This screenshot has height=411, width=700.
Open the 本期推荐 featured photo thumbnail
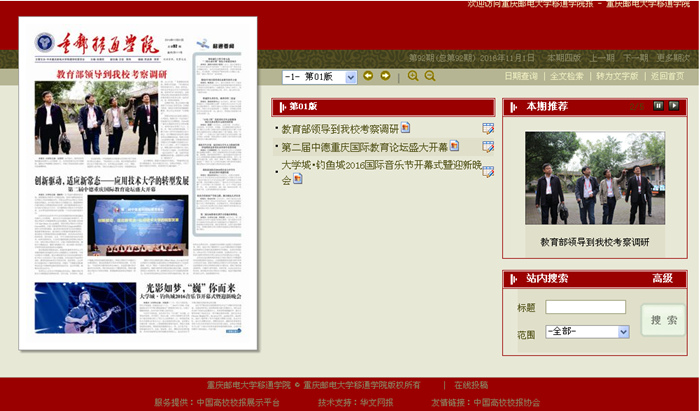[x=594, y=178]
